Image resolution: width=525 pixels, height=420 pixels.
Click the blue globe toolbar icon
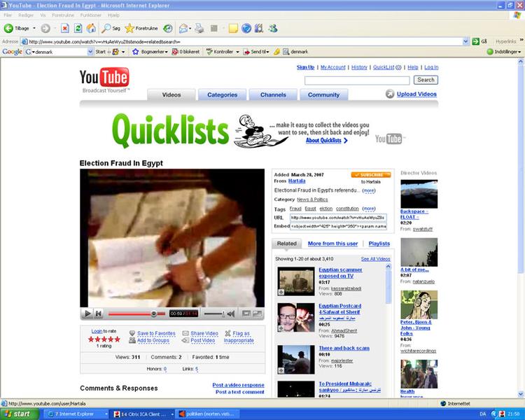tap(246, 29)
